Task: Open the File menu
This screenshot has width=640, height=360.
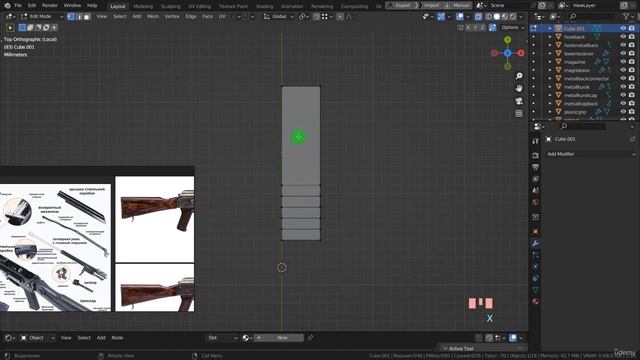Action: tap(18, 6)
